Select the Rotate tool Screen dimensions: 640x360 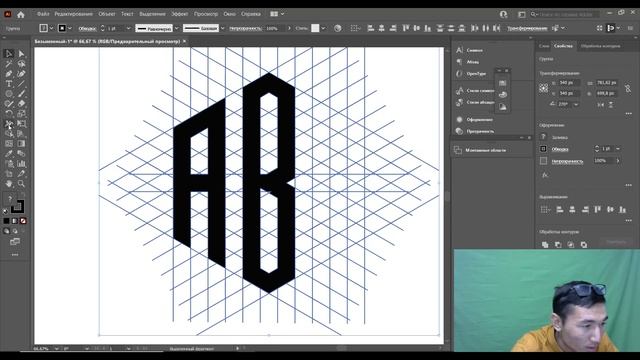point(9,114)
